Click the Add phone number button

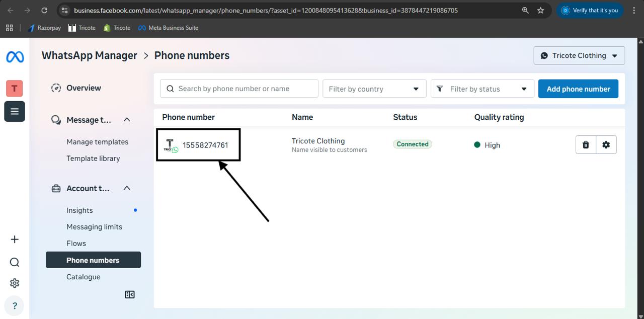point(578,89)
